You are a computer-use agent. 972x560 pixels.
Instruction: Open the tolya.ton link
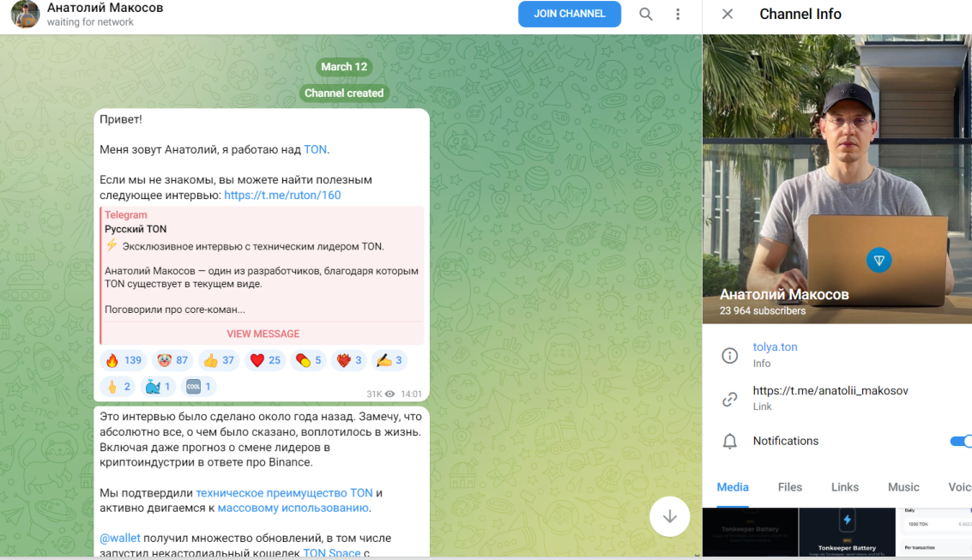point(775,347)
